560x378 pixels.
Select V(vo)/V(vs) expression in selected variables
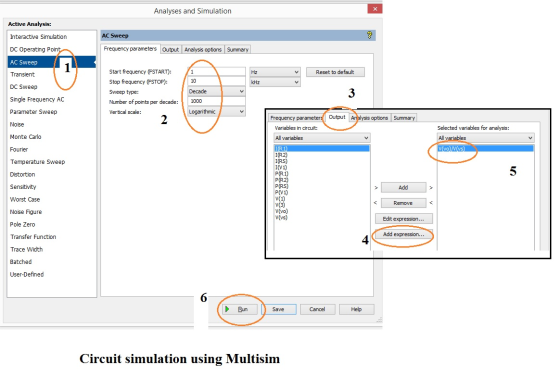[485, 148]
